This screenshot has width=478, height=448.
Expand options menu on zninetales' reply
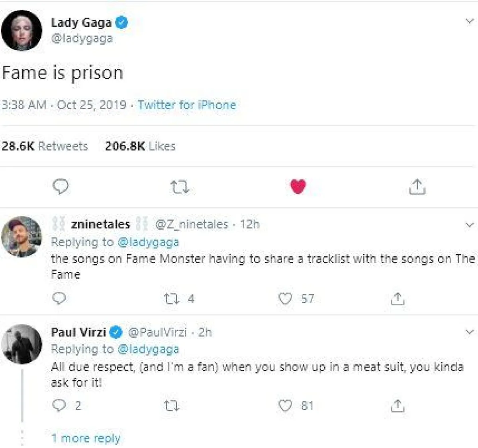pyautogui.click(x=470, y=225)
